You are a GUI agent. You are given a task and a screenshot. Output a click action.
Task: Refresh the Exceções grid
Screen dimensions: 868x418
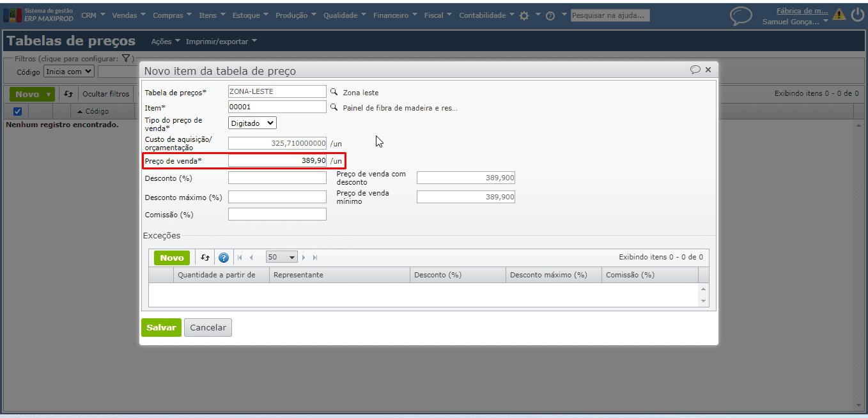[x=205, y=258]
